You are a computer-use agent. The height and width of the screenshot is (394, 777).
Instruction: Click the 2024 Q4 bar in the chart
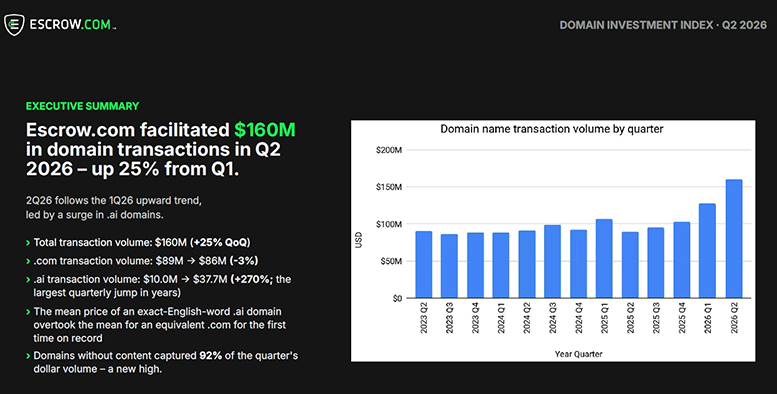(578, 264)
